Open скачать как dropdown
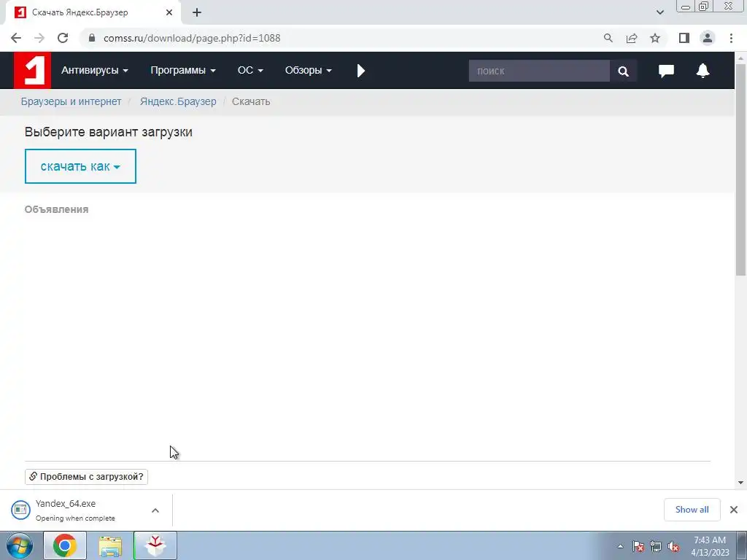The image size is (747, 560). (80, 166)
